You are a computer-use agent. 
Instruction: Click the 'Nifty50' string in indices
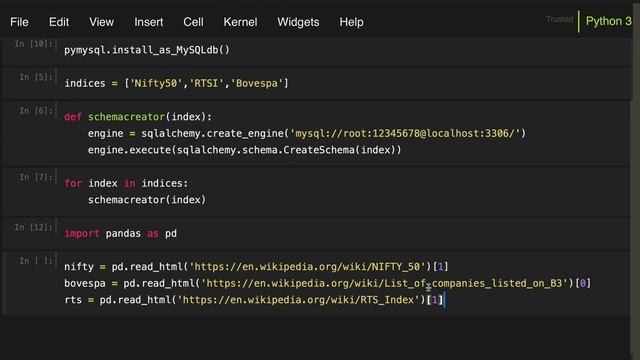point(156,83)
